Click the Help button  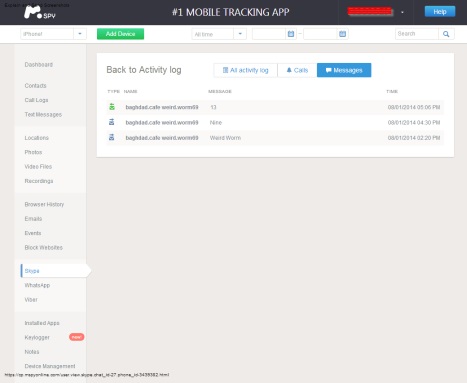pyautogui.click(x=440, y=12)
